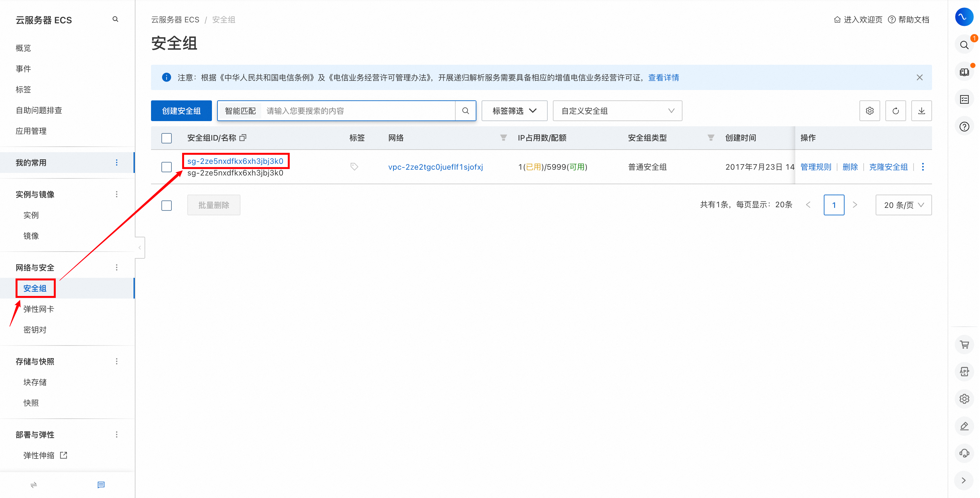Open the column settings gear icon
This screenshot has width=980, height=498.
click(869, 111)
